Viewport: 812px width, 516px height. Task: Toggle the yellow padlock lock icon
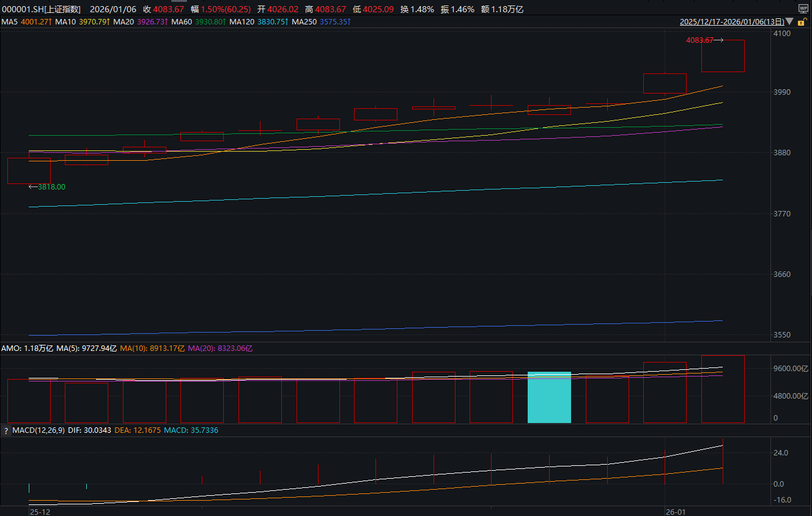click(801, 22)
